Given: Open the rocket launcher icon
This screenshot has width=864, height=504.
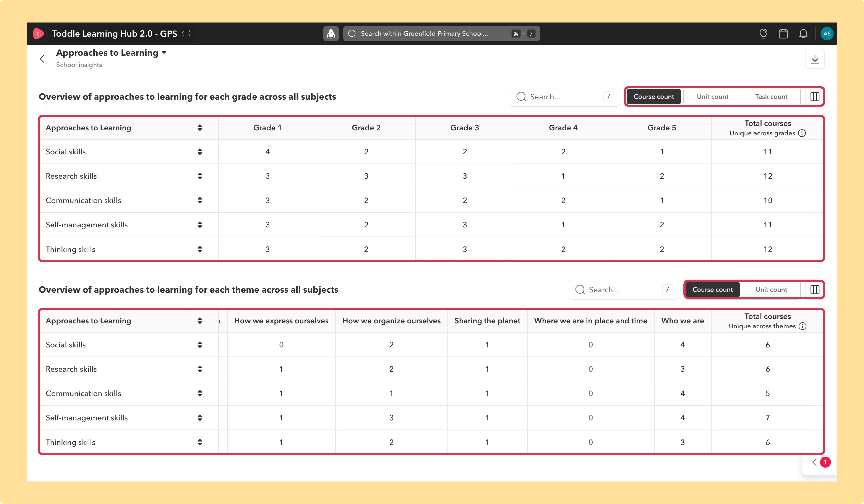Looking at the screenshot, I should point(331,34).
